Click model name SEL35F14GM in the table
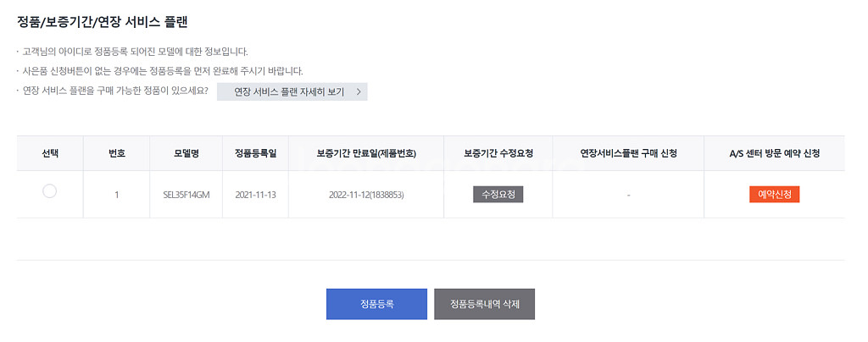The width and height of the screenshot is (868, 342). click(x=186, y=195)
